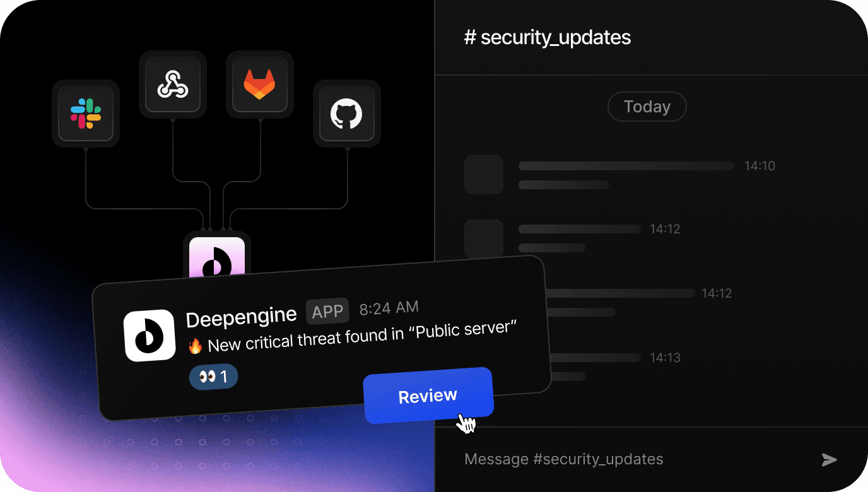
Task: Click the 14:10 message timestamp
Action: tap(759, 166)
